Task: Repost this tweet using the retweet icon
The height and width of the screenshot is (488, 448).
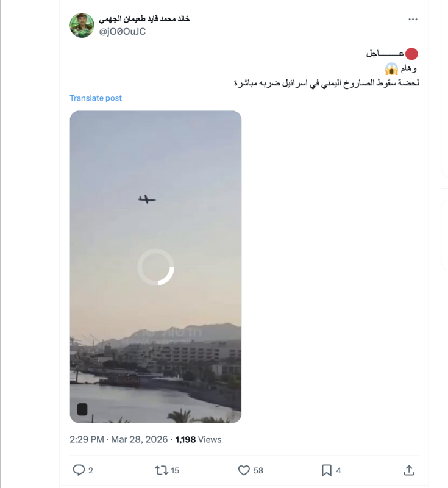Action: 162,470
